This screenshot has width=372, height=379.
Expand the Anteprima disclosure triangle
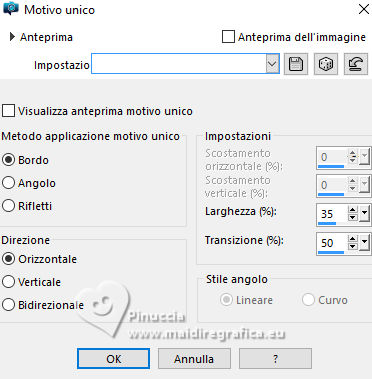12,37
